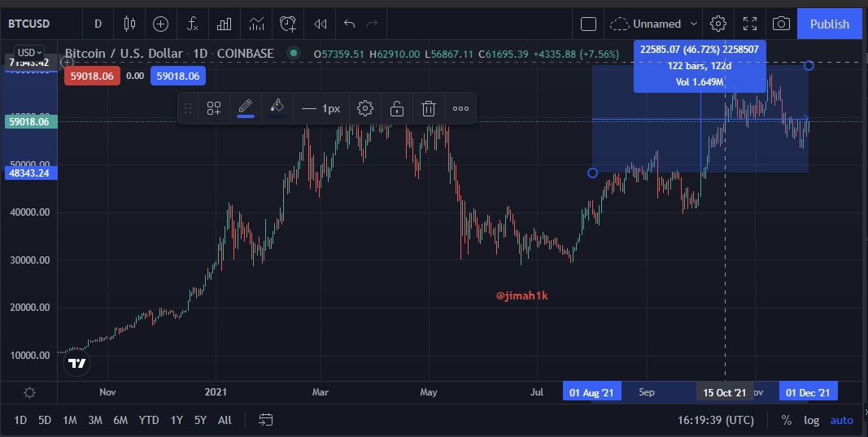Enter fullscreen mode
This screenshot has width=868, height=437.
[750, 24]
